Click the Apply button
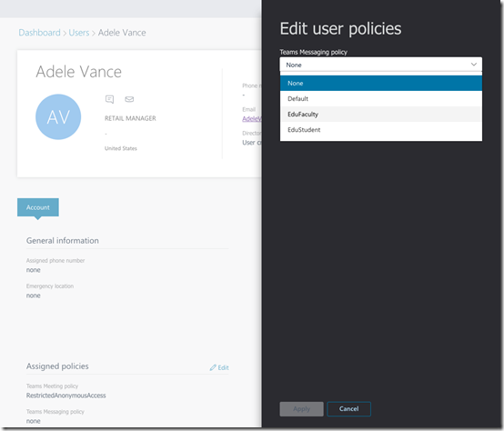 (x=301, y=409)
